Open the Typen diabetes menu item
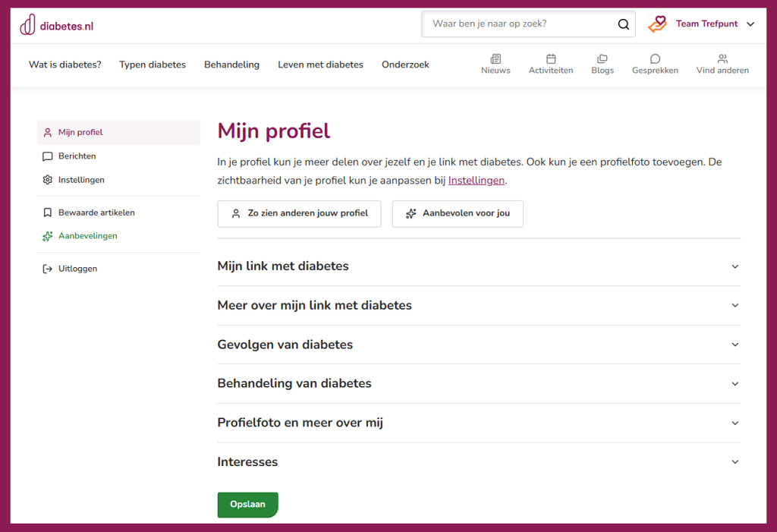The height and width of the screenshot is (532, 777). point(153,65)
